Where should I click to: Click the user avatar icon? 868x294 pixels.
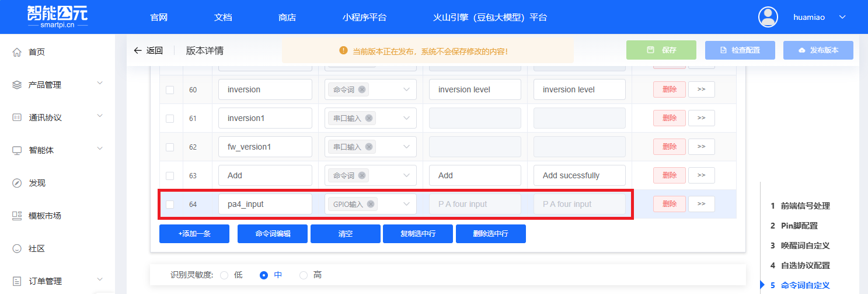coord(768,17)
